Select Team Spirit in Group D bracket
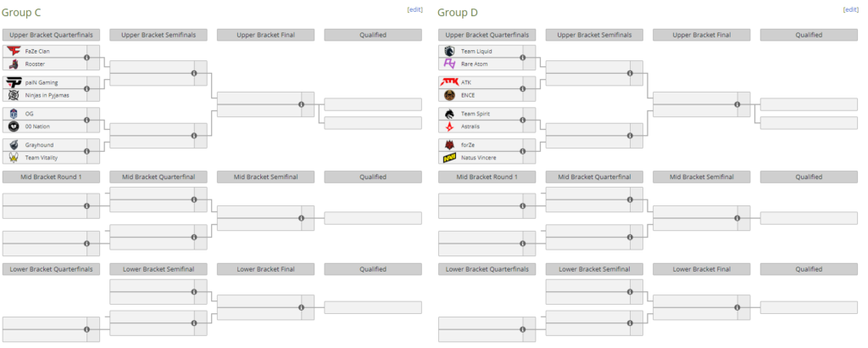 click(x=475, y=114)
